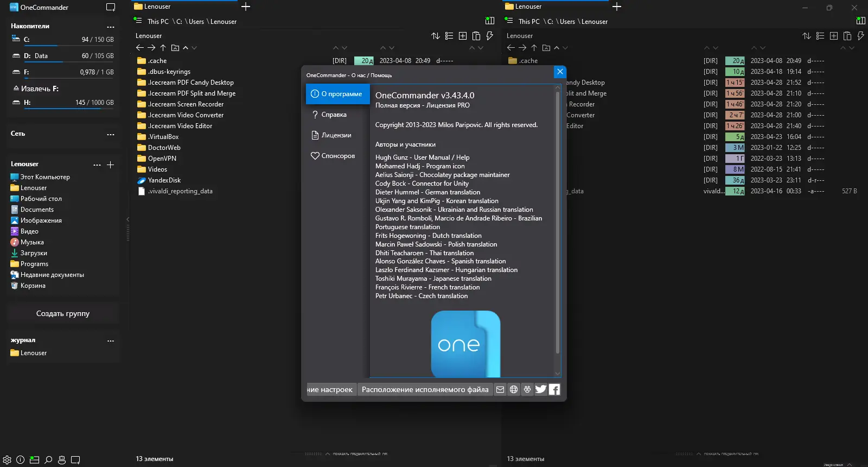The width and height of the screenshot is (868, 467).
Task: Click the up chevron next to left pane folder icon
Action: [x=186, y=48]
